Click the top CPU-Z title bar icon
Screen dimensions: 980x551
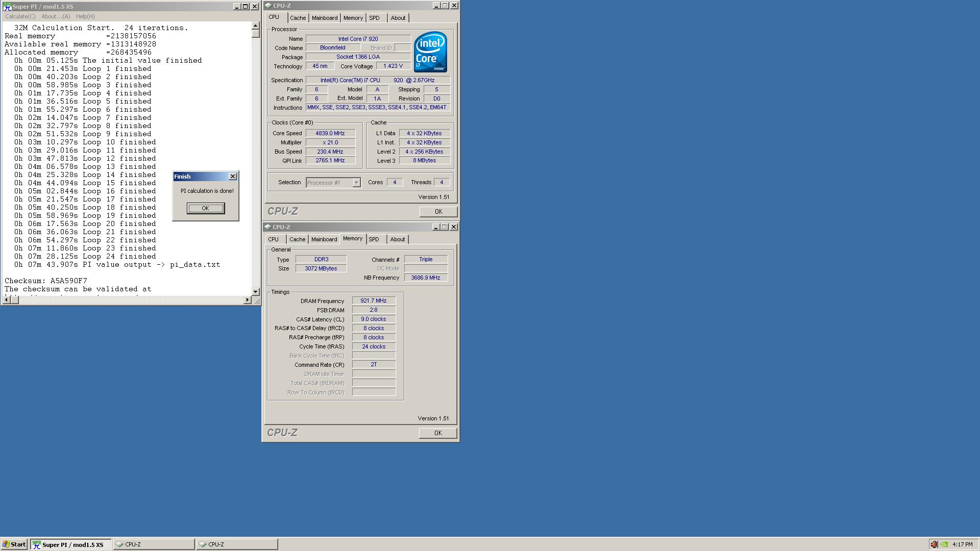coord(268,6)
